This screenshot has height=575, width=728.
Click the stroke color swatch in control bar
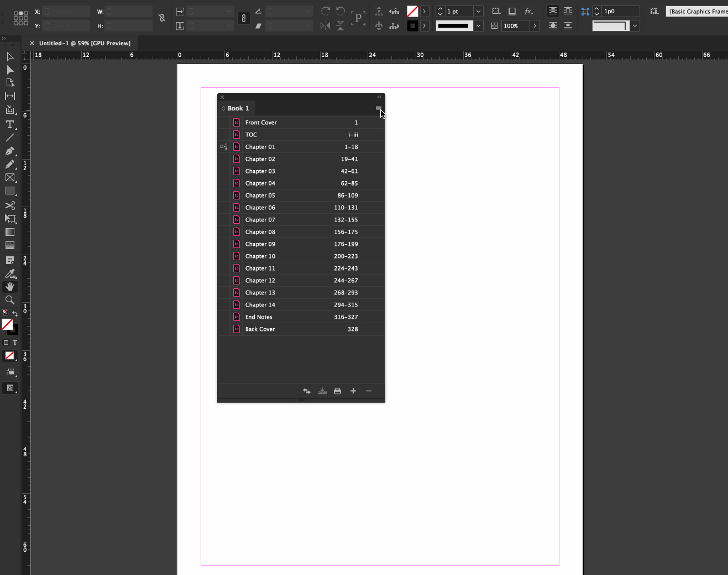(412, 25)
